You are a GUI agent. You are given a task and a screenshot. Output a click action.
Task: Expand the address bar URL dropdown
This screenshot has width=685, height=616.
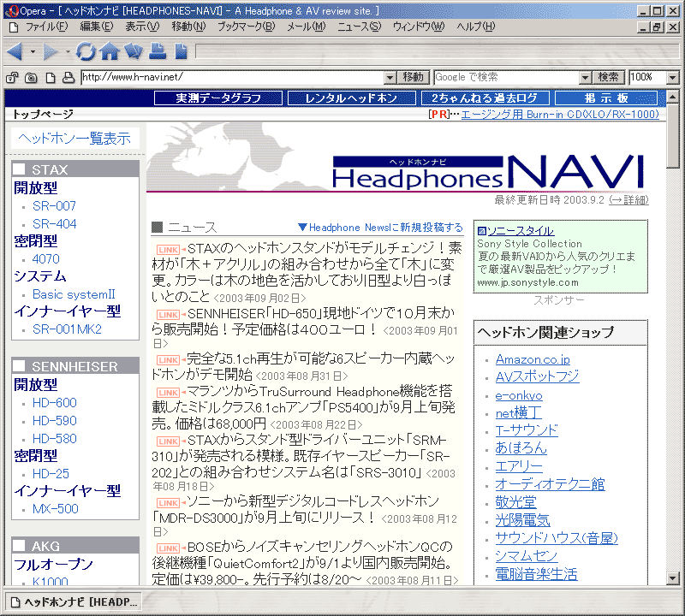tap(390, 78)
